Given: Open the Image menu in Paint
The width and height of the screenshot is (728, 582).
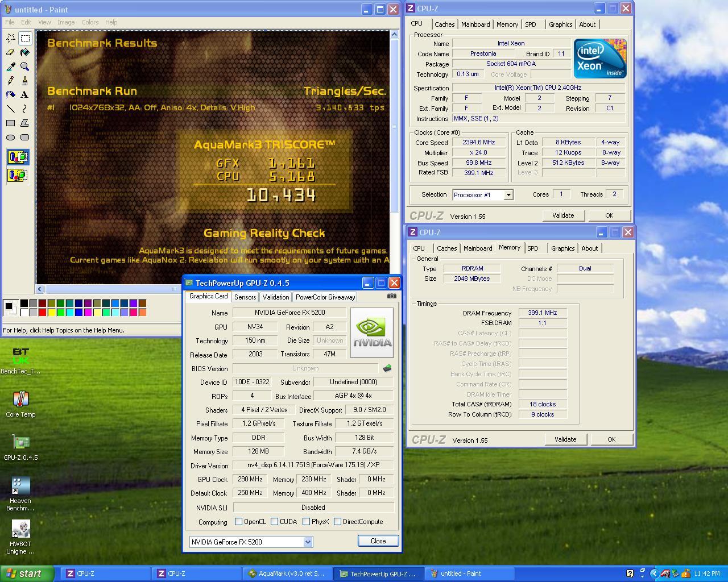Looking at the screenshot, I should (x=66, y=22).
